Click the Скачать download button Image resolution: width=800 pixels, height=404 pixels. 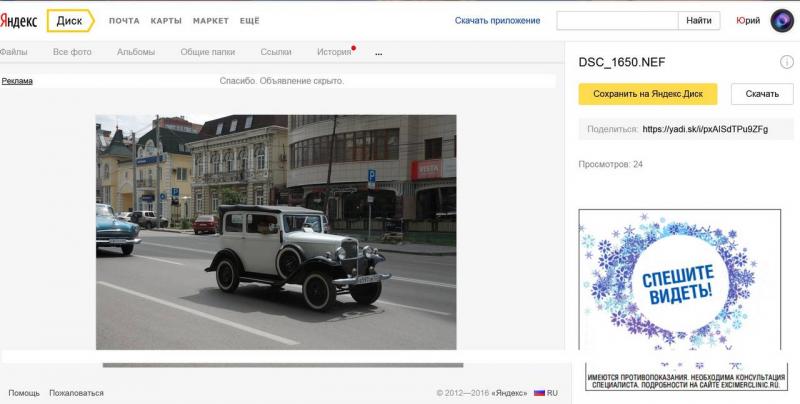pos(762,94)
